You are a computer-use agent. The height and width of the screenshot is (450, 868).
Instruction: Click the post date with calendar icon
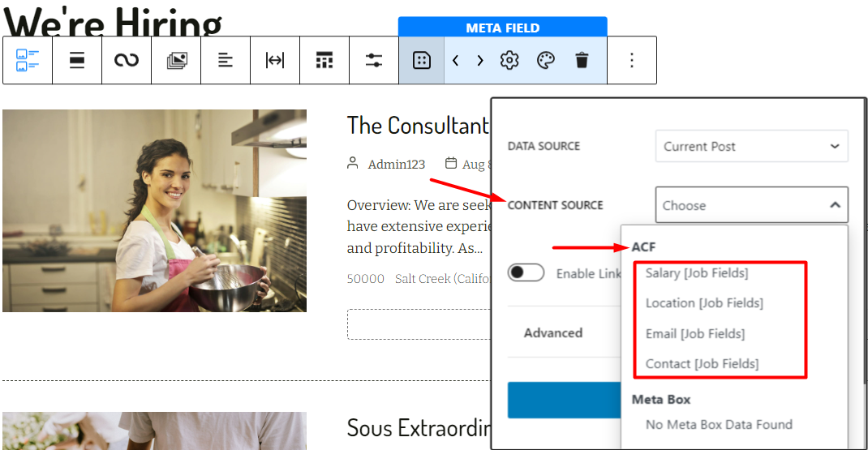click(x=468, y=164)
